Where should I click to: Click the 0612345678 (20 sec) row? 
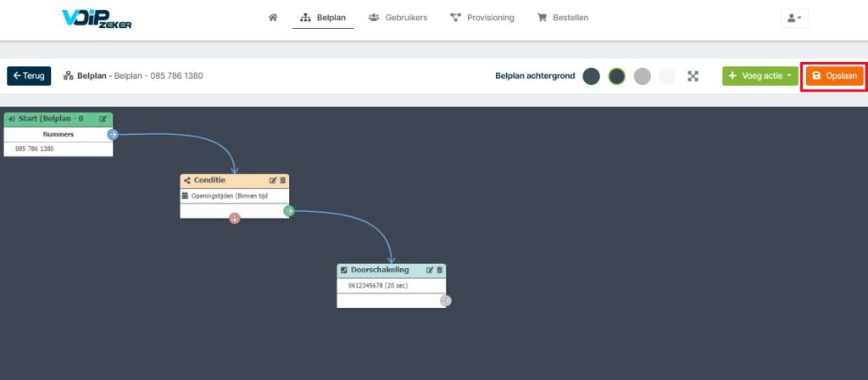392,286
